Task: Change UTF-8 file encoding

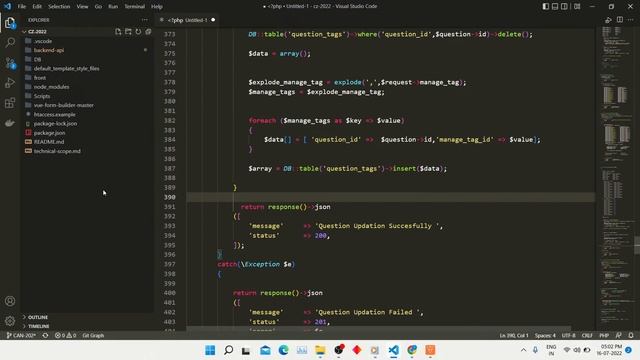Action: click(x=568, y=336)
